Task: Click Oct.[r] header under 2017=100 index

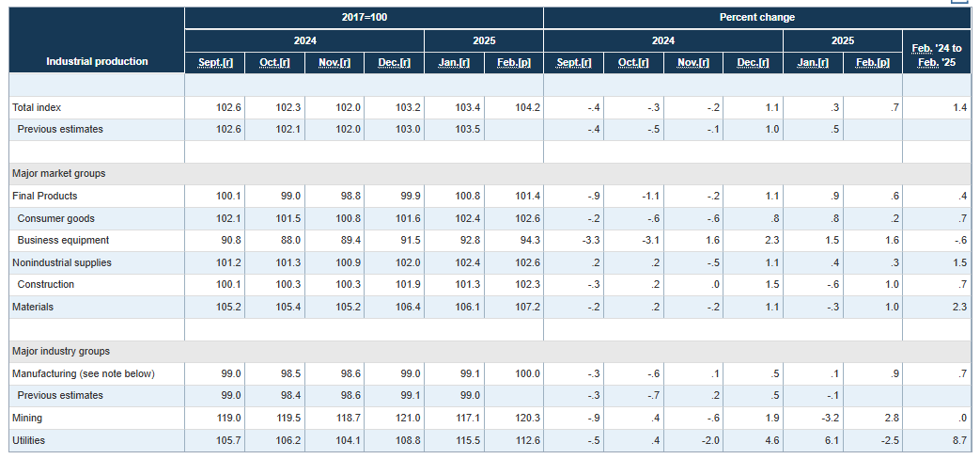Action: [x=274, y=62]
